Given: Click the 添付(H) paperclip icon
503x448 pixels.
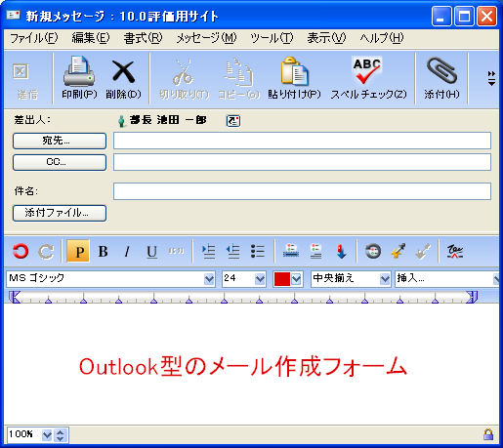Looking at the screenshot, I should click(x=441, y=70).
